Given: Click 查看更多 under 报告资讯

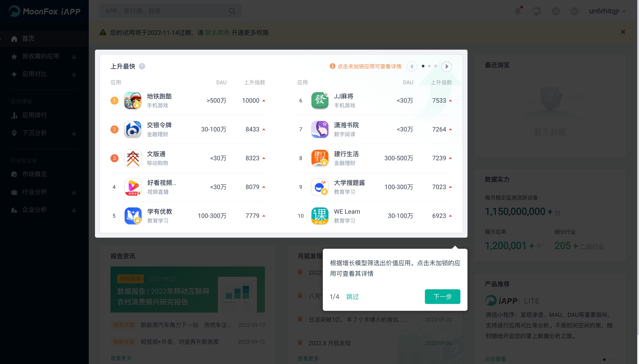Looking at the screenshot, I should [x=121, y=358].
